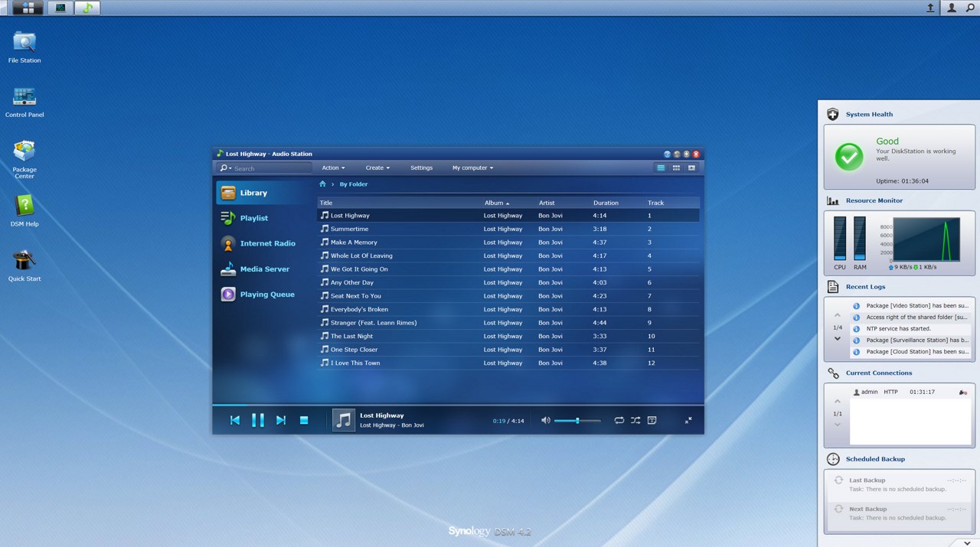
Task: Adjust the volume slider
Action: coord(577,420)
